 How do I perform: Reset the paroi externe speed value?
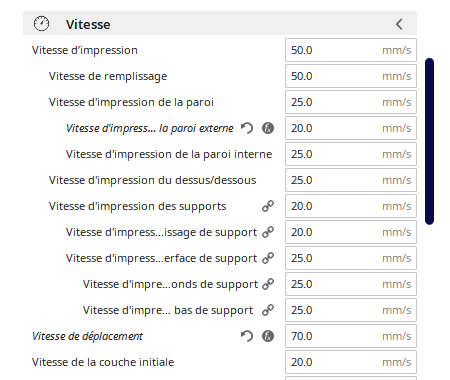(x=247, y=128)
